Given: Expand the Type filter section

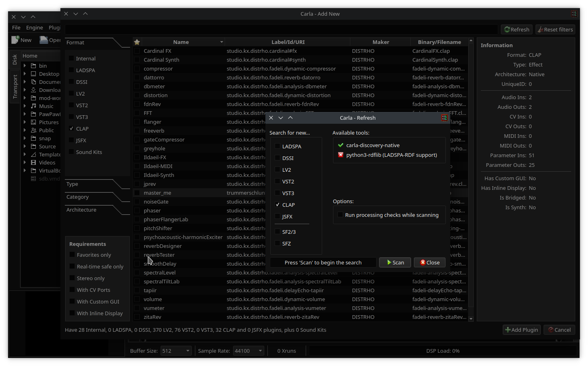Looking at the screenshot, I should 97,184.
